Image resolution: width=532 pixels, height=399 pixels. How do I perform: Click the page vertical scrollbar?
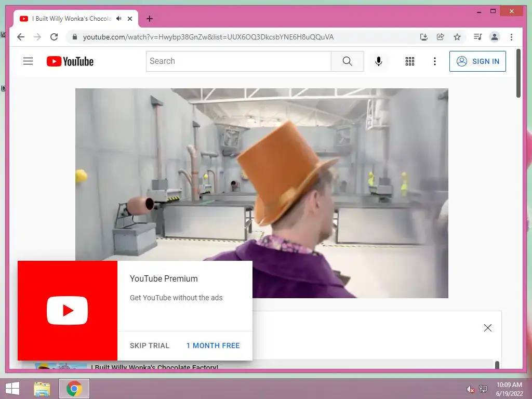pos(518,73)
